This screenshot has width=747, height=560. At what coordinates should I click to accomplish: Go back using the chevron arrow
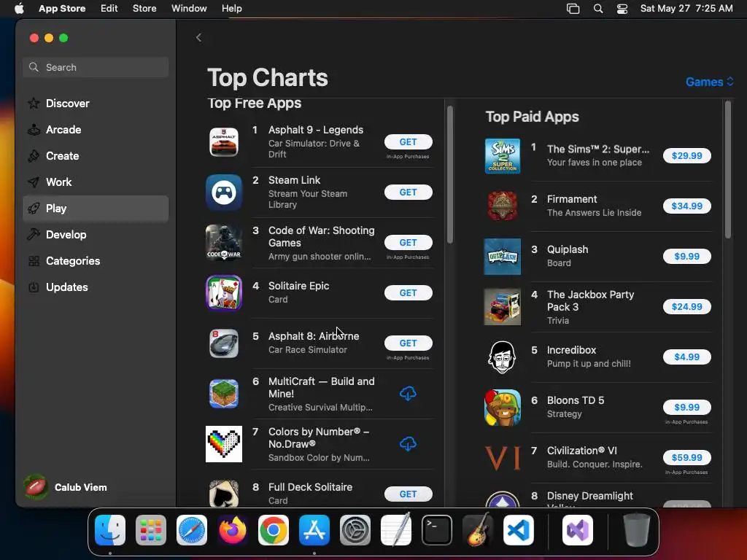[x=198, y=38]
